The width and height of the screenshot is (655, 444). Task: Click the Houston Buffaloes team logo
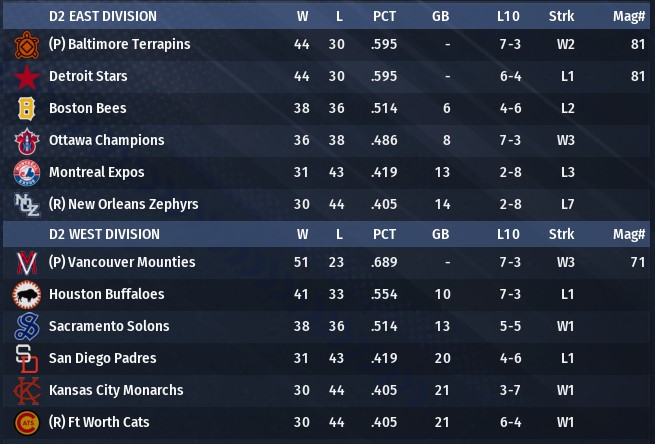[26, 295]
